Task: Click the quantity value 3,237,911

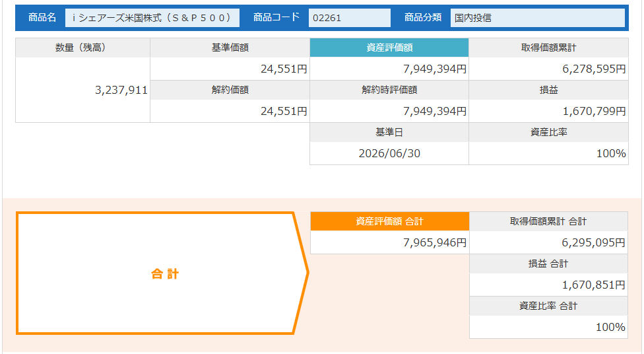Action: point(121,90)
